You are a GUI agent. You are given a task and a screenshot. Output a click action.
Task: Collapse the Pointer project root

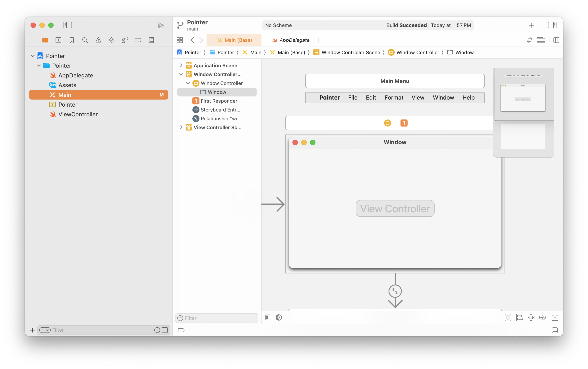tap(33, 56)
